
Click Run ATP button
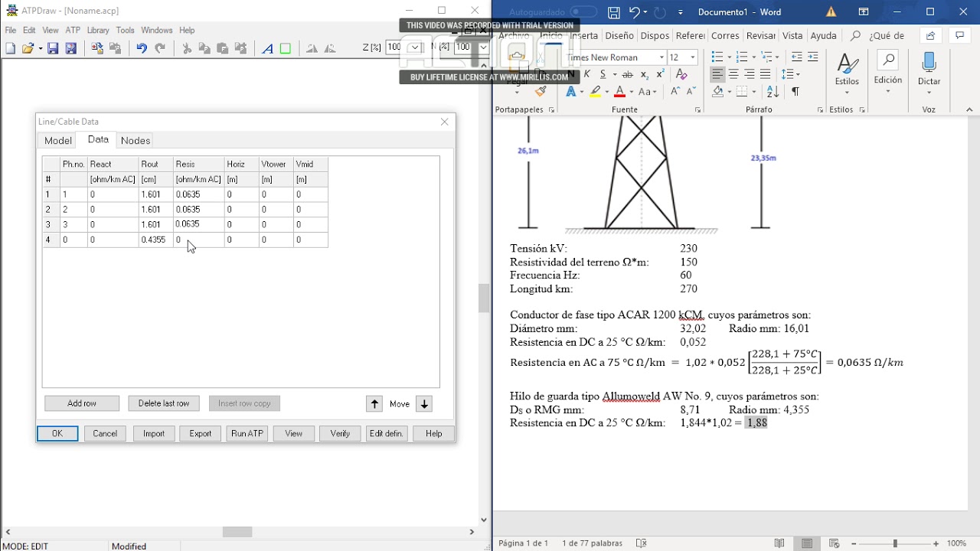pos(247,433)
